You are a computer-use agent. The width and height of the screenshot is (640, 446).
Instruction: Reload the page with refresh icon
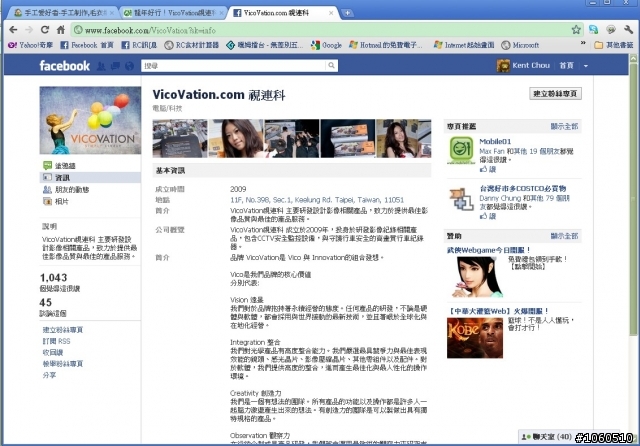(45, 30)
